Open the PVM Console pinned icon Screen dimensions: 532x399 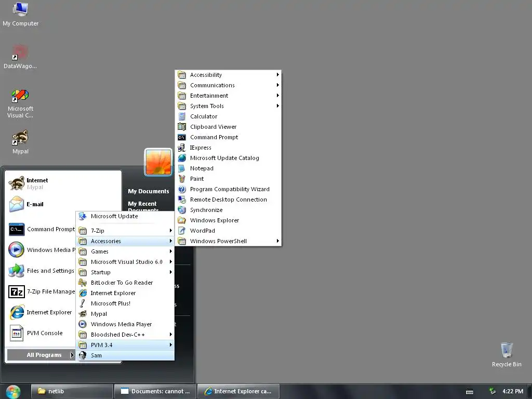(16, 333)
